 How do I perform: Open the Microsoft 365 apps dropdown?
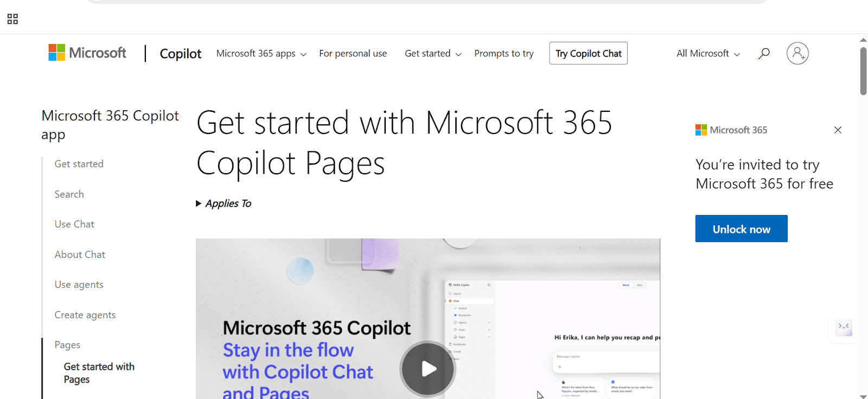click(x=261, y=53)
